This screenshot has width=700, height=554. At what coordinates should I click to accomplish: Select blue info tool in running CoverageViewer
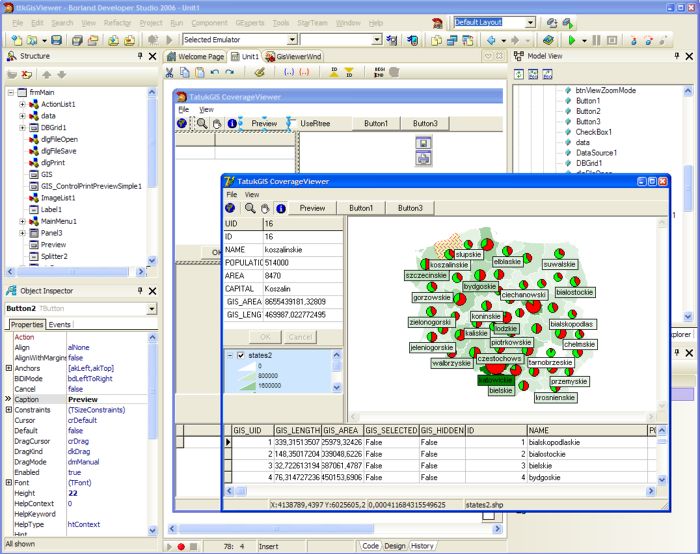click(281, 208)
